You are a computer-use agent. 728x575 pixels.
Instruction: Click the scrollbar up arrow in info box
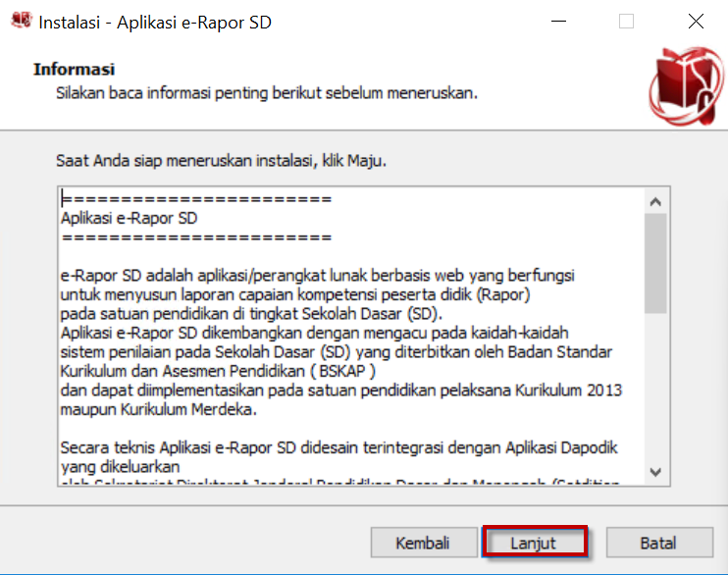tap(655, 201)
